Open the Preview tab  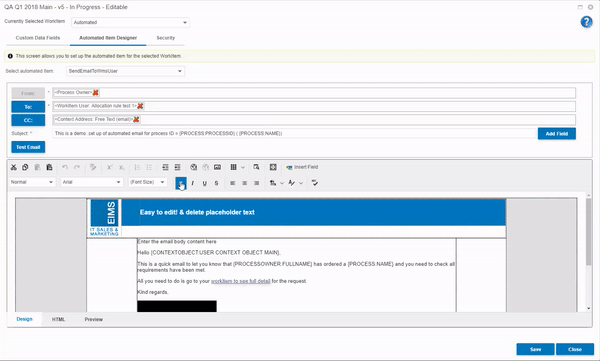coord(94,319)
